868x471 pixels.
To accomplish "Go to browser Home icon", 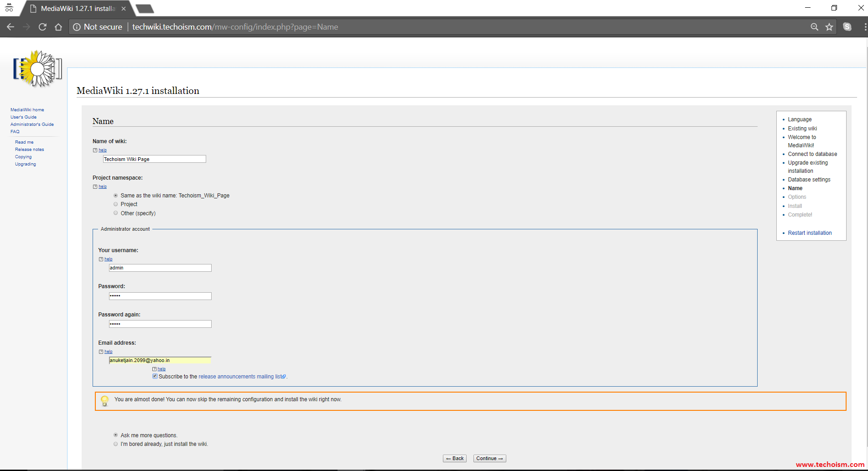I will click(58, 27).
